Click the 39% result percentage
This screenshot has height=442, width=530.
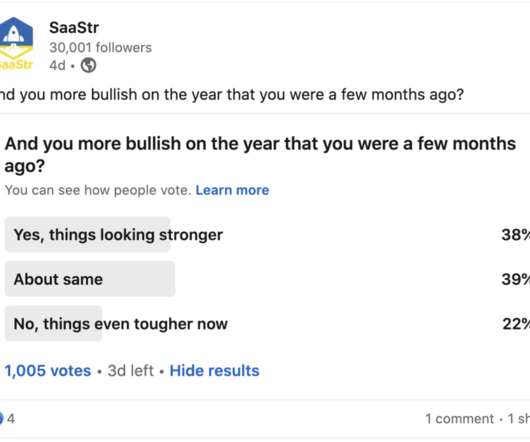tap(516, 279)
